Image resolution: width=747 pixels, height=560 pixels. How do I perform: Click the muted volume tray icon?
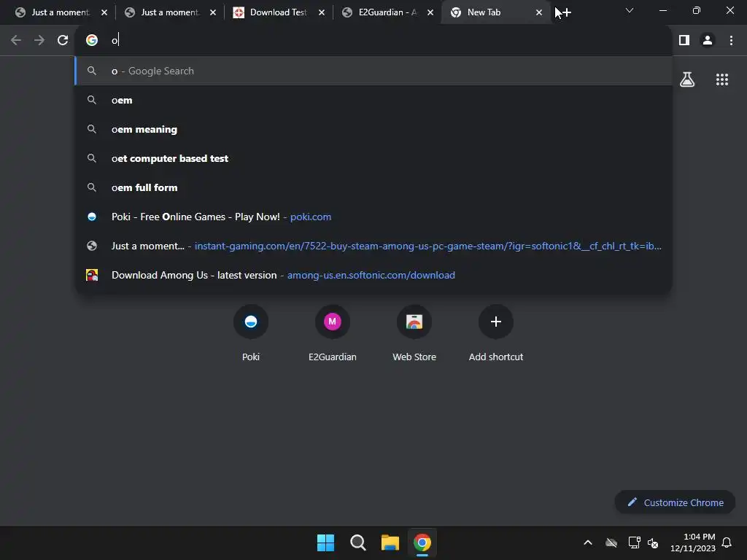tap(653, 542)
